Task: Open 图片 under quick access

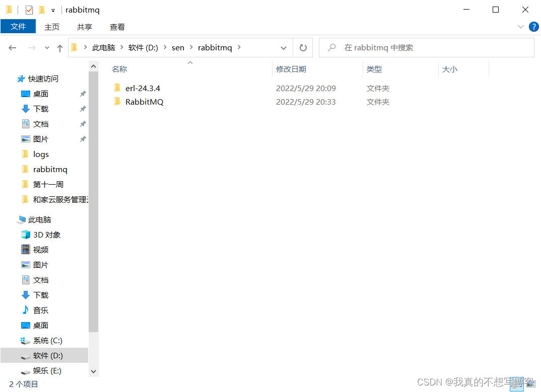Action: 41,139
